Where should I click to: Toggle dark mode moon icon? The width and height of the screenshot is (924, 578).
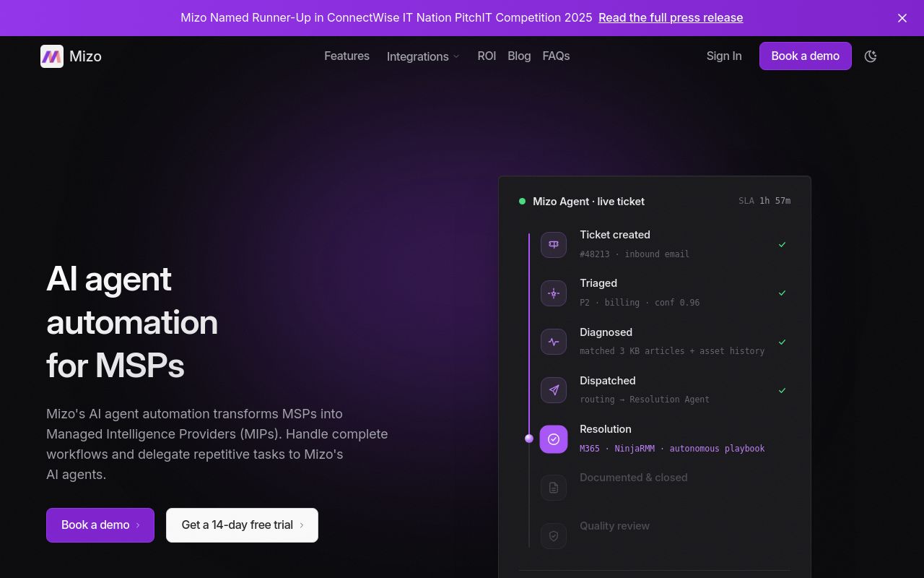[x=871, y=56]
